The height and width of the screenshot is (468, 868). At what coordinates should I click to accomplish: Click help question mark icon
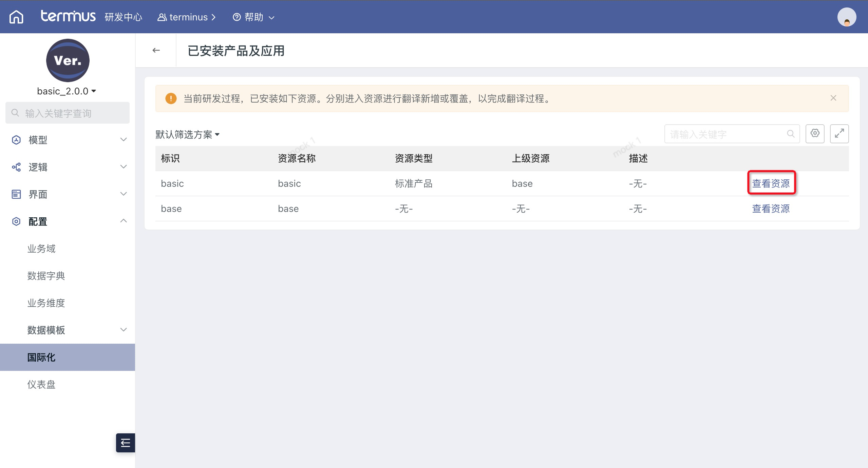coord(237,17)
